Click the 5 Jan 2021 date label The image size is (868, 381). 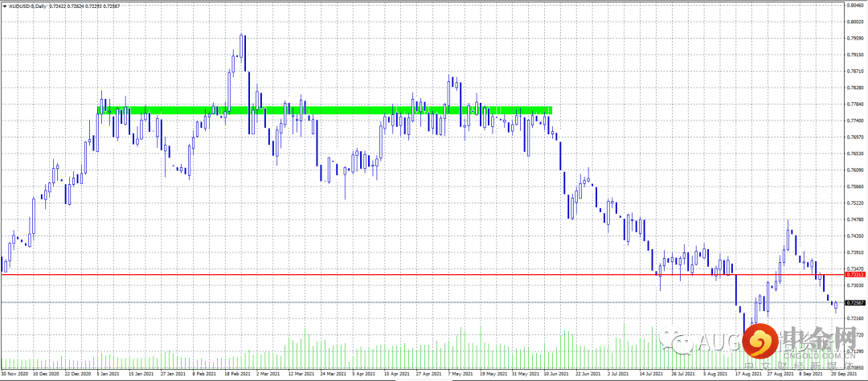108,375
